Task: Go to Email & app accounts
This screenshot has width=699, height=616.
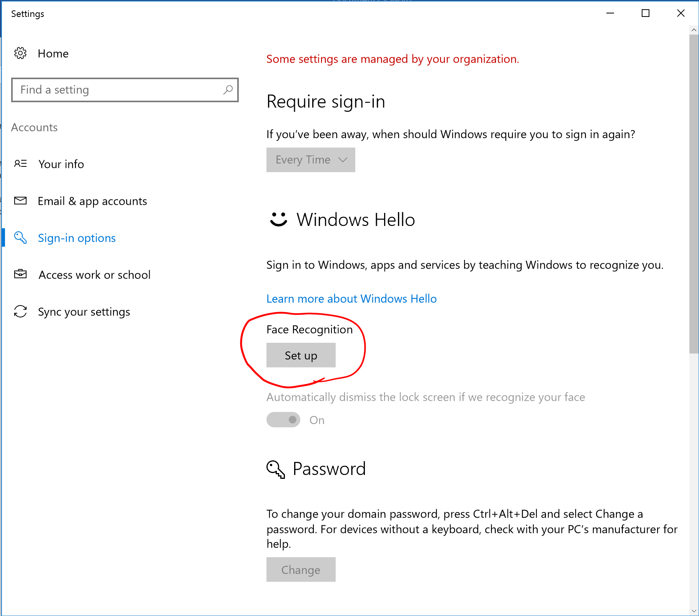Action: pyautogui.click(x=92, y=201)
